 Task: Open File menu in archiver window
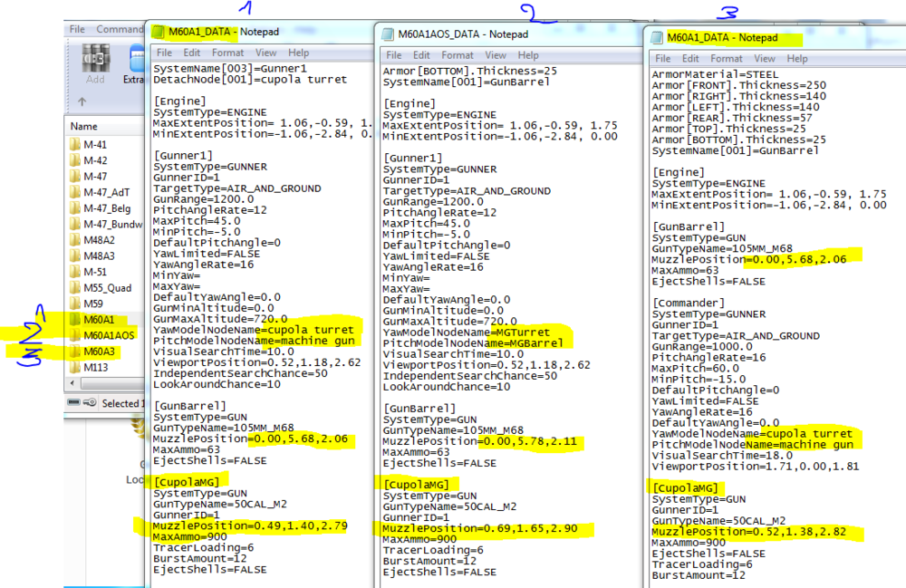[x=77, y=29]
